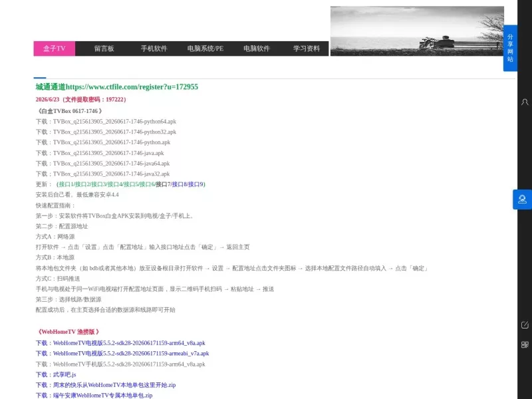Download TVBox java64.apk file
The height and width of the screenshot is (399, 532).
111,164
